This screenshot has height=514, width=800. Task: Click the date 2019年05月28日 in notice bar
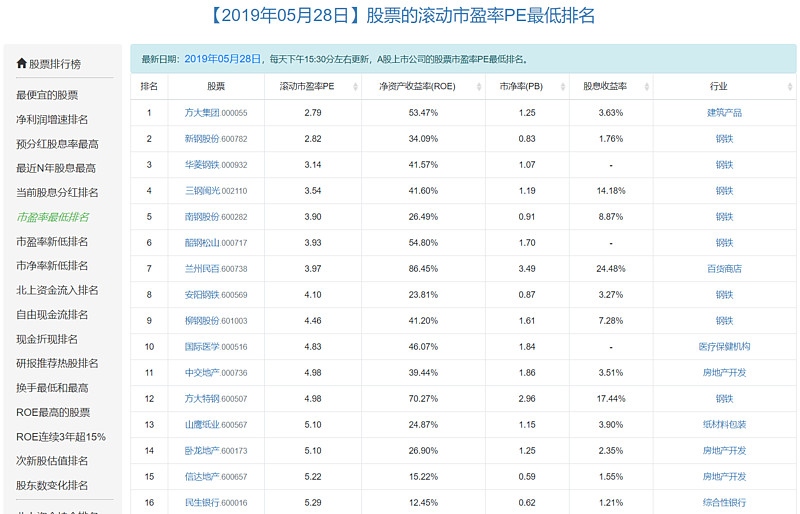[222, 59]
